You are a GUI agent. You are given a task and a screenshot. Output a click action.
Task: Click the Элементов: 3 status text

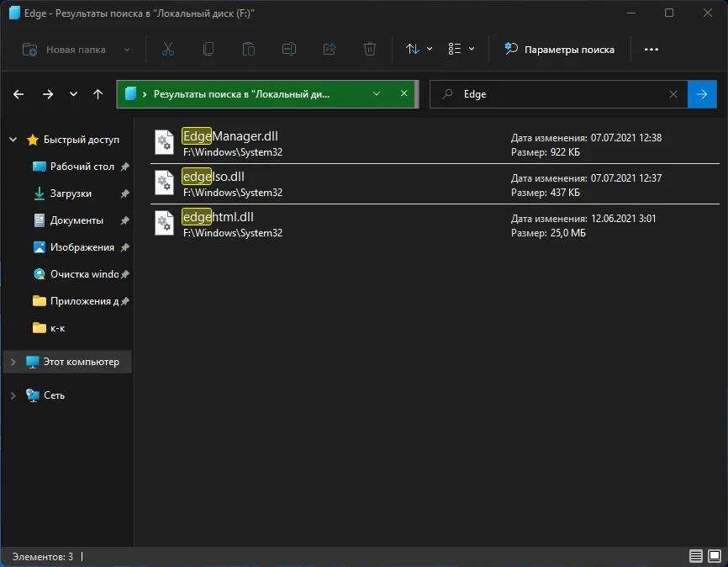43,556
